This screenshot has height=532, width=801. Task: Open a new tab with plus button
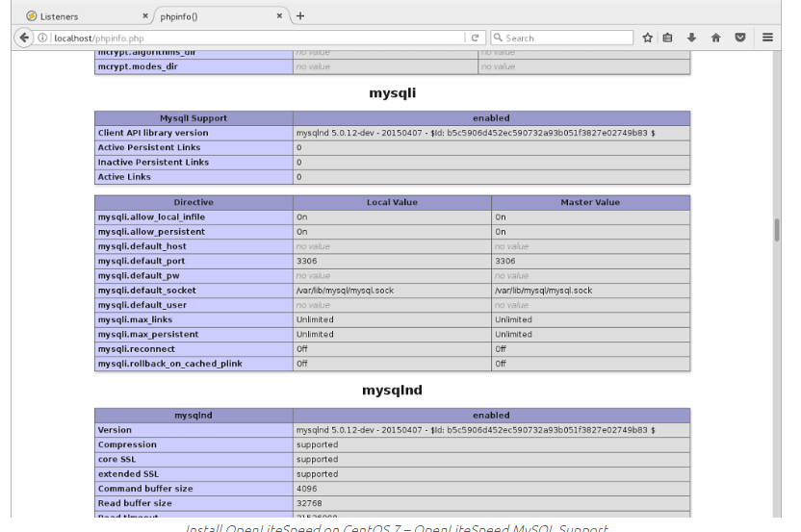tap(300, 15)
